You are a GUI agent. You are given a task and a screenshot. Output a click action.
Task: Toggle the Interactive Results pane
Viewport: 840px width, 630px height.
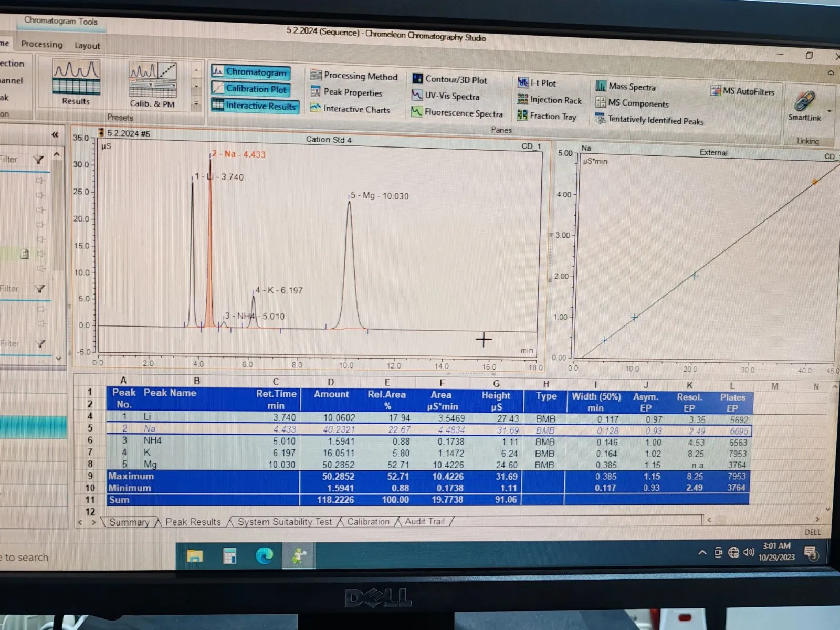click(255, 106)
